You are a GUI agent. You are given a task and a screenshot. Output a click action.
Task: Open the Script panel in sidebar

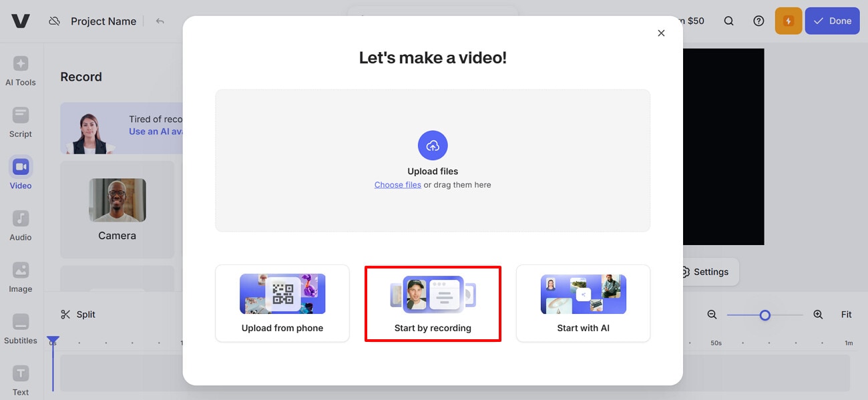[20, 122]
